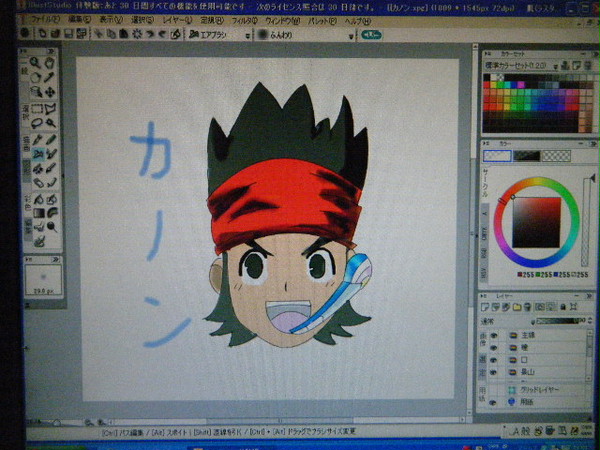Open the 表示 menu
The height and width of the screenshot is (450, 600).
[x=111, y=20]
